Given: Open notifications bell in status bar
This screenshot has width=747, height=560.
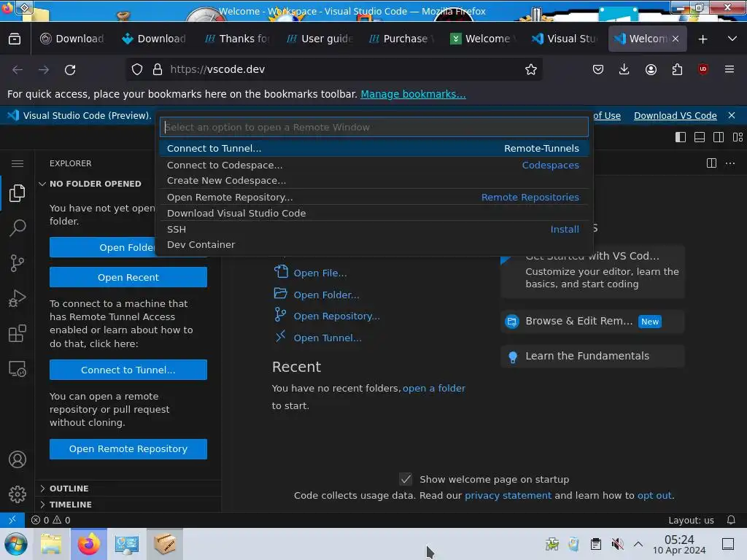Looking at the screenshot, I should pos(731,520).
